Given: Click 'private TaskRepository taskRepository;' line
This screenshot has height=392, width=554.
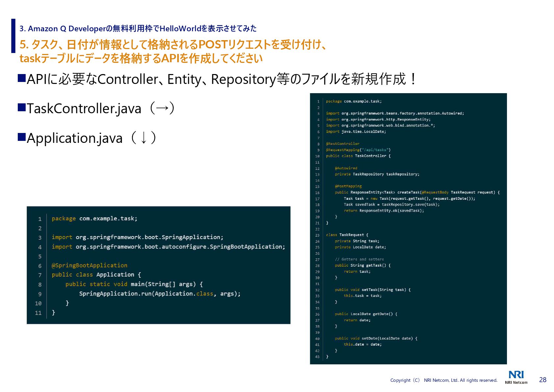Looking at the screenshot, I should [x=377, y=174].
